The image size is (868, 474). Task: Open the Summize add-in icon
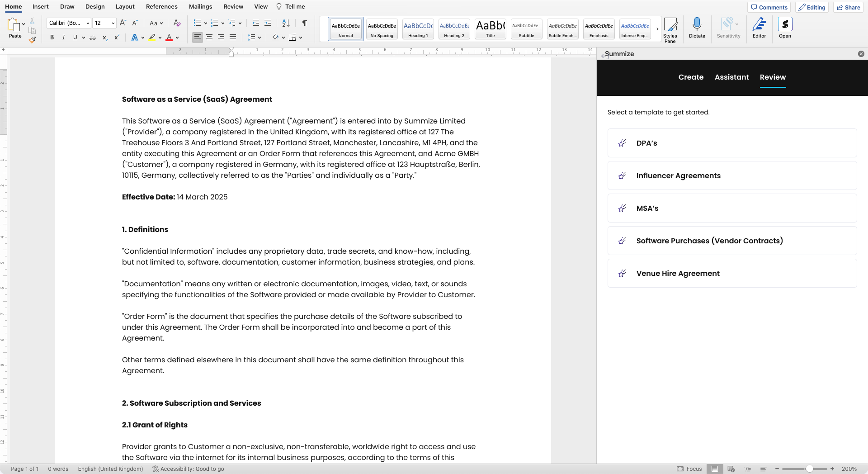(x=785, y=28)
